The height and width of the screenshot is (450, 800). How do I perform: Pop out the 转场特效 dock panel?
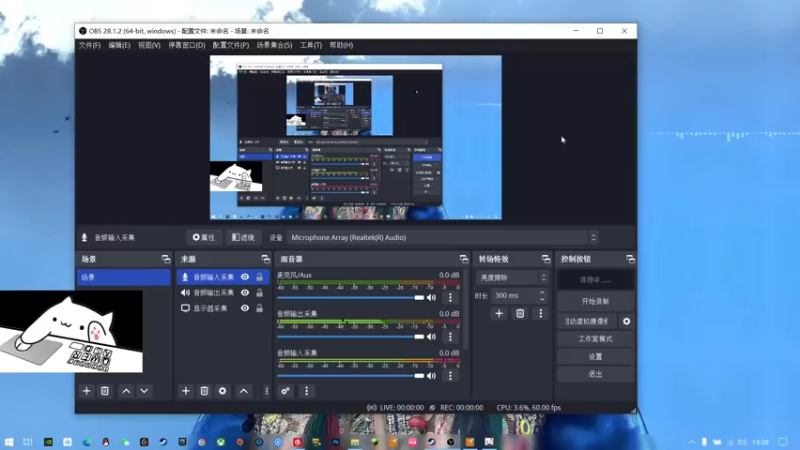(546, 259)
